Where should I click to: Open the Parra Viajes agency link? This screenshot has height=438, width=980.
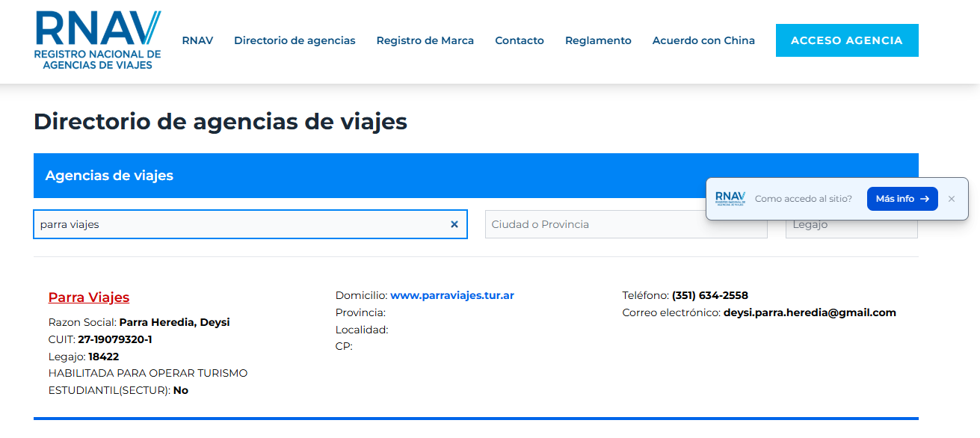(x=89, y=297)
